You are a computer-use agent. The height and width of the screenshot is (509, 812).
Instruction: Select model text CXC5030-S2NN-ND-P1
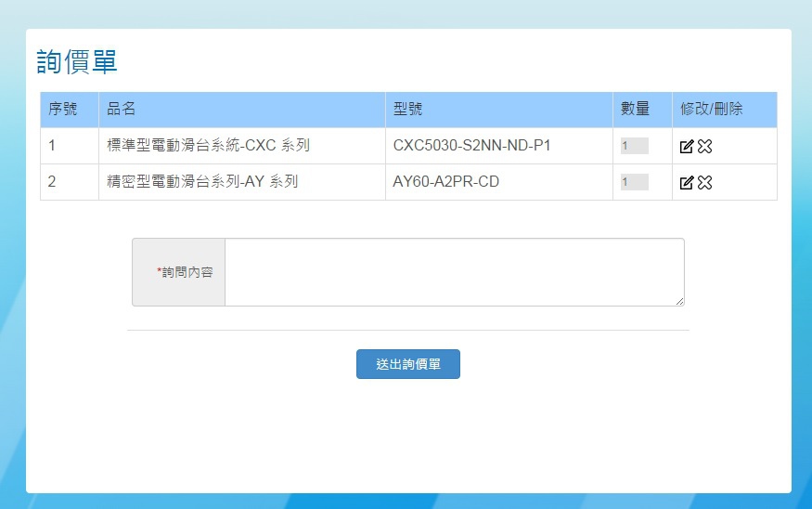(x=471, y=146)
